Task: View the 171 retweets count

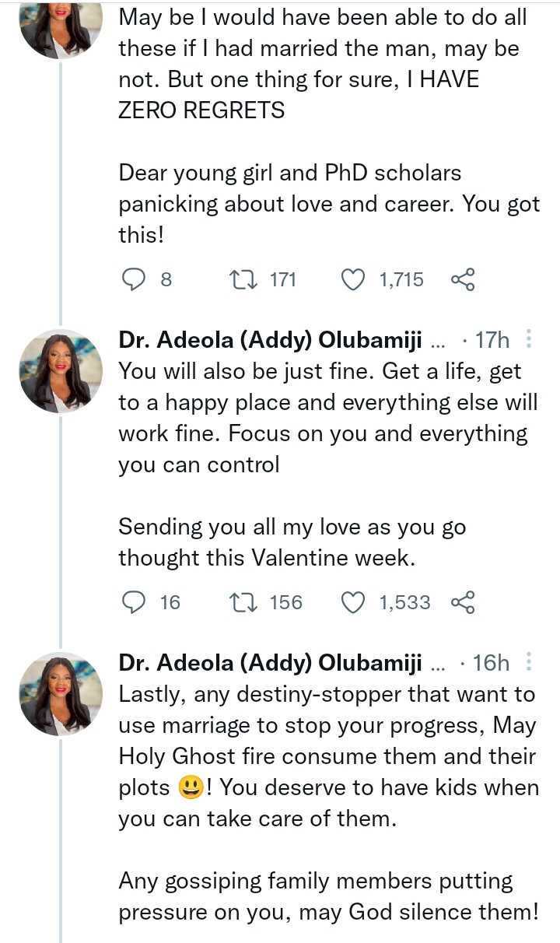Action: coord(282,280)
